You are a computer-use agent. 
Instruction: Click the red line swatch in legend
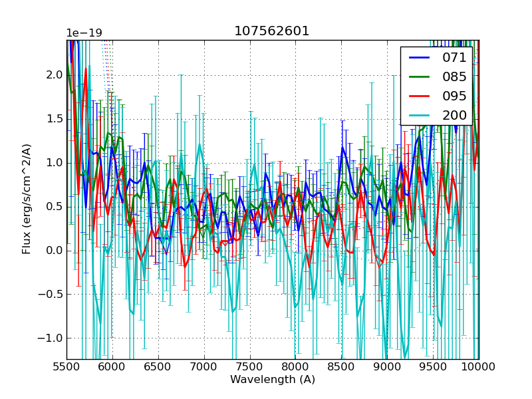tap(419, 96)
